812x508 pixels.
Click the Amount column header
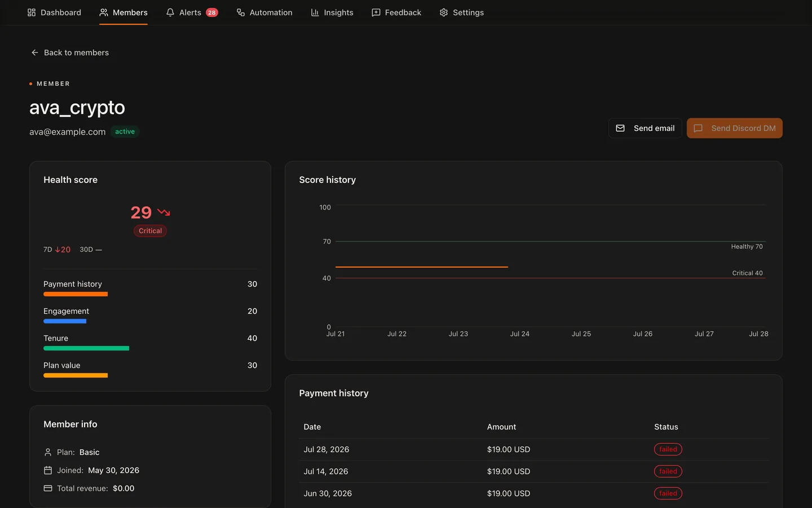(x=501, y=427)
